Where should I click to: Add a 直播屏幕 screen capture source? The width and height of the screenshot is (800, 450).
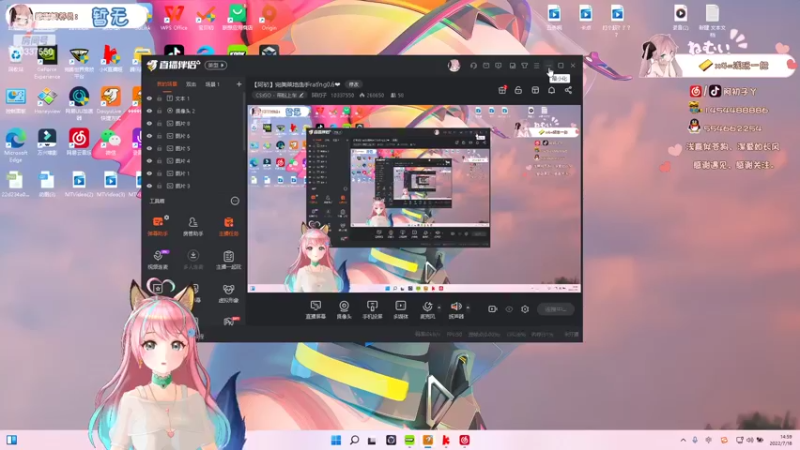click(x=315, y=309)
